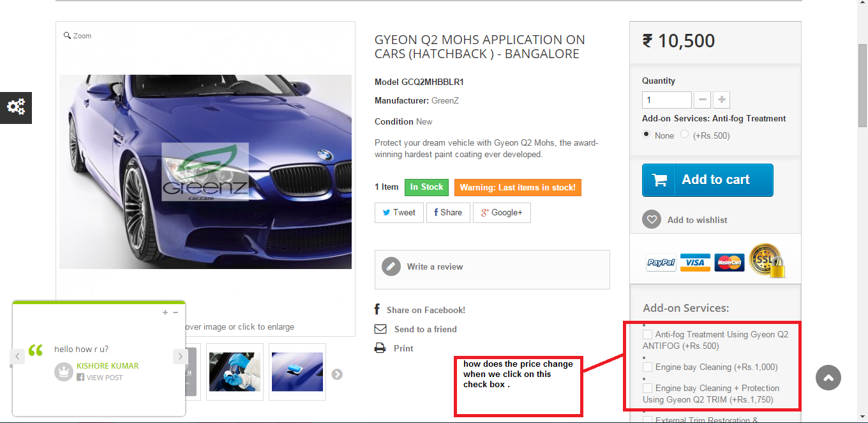The height and width of the screenshot is (423, 868).
Task: Select the blue applicator pad thumbnail
Action: (297, 372)
